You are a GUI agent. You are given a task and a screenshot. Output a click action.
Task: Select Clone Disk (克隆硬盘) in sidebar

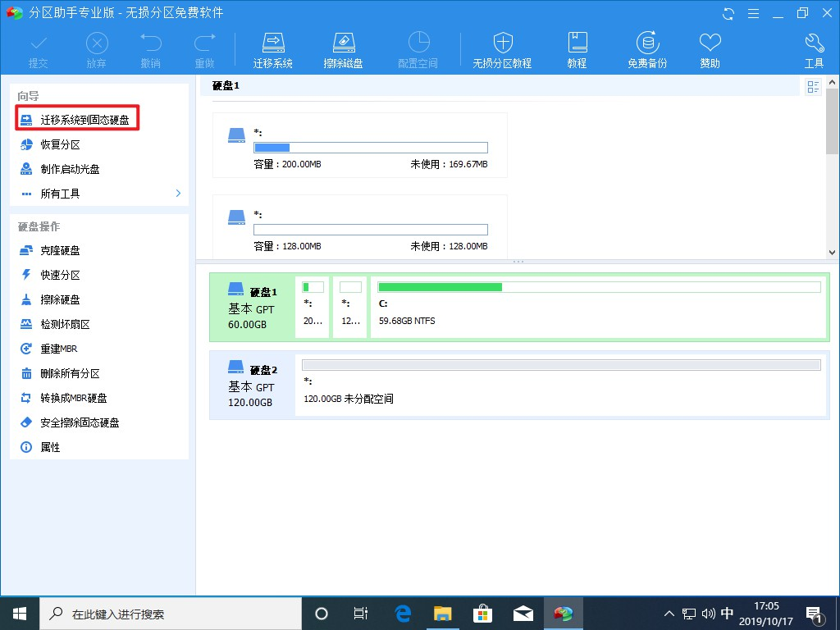(x=62, y=250)
